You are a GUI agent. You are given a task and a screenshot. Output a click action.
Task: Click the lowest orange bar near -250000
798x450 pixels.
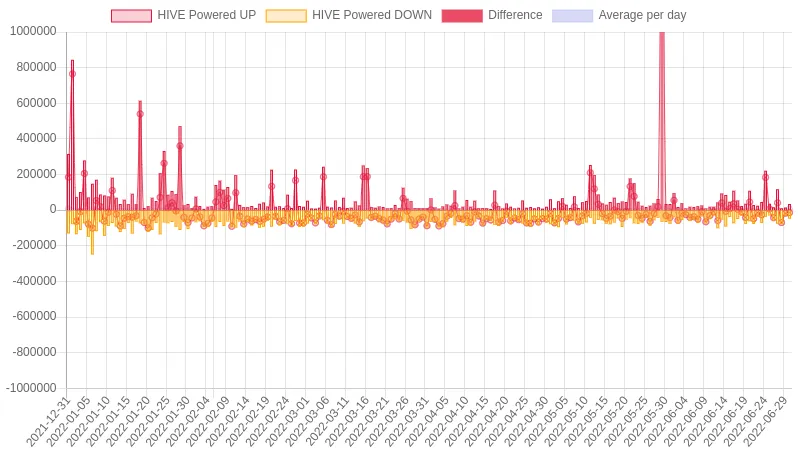pyautogui.click(x=92, y=232)
